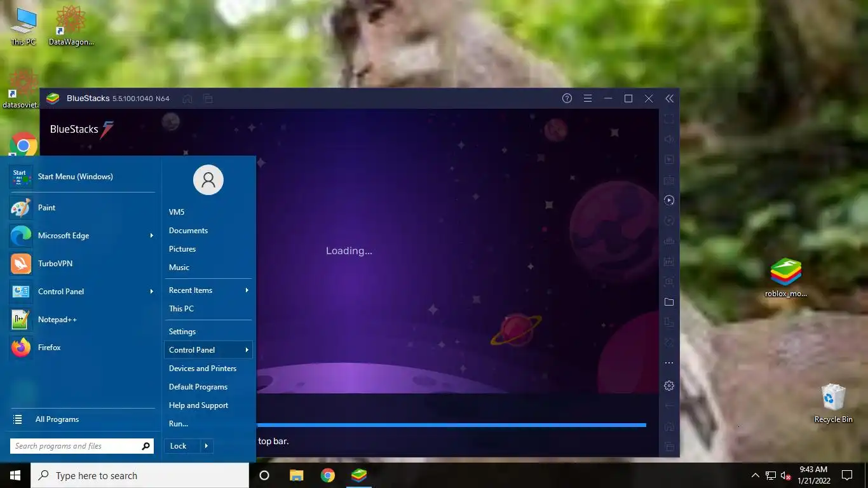Open the media folder icon in BlueStacks sidebar

point(669,302)
